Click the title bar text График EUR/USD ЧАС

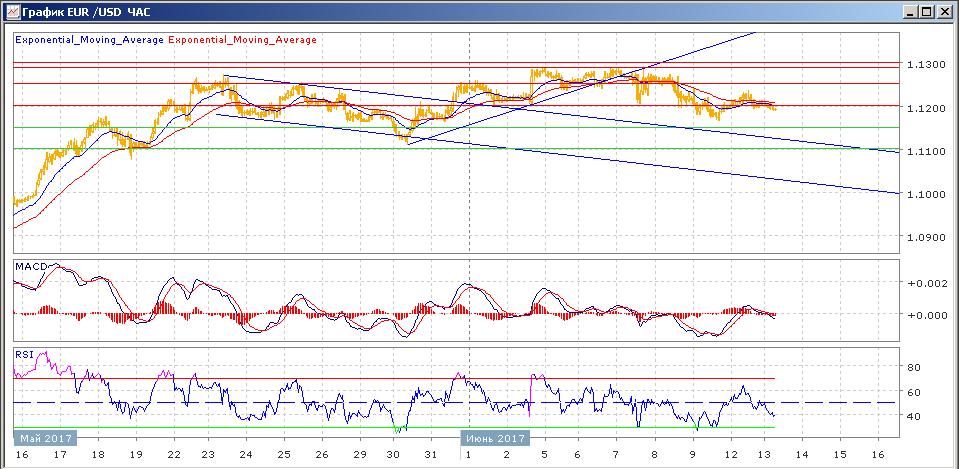[71, 11]
